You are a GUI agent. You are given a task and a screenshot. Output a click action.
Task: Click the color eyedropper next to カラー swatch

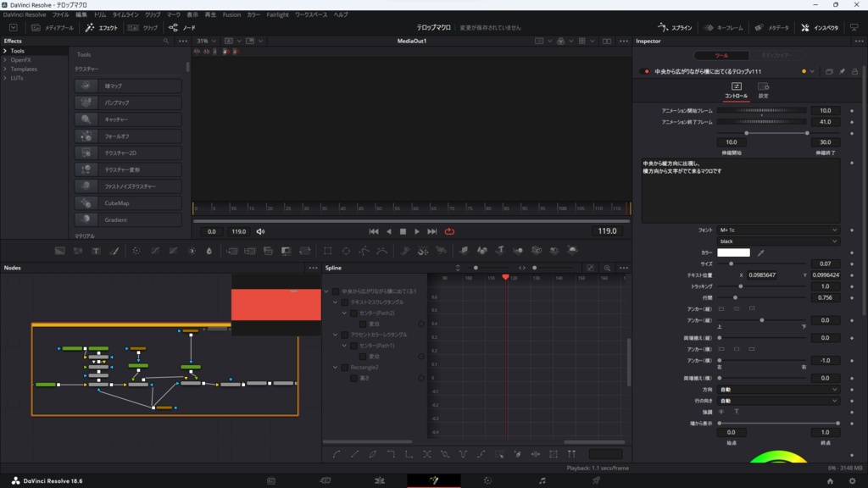pyautogui.click(x=760, y=252)
